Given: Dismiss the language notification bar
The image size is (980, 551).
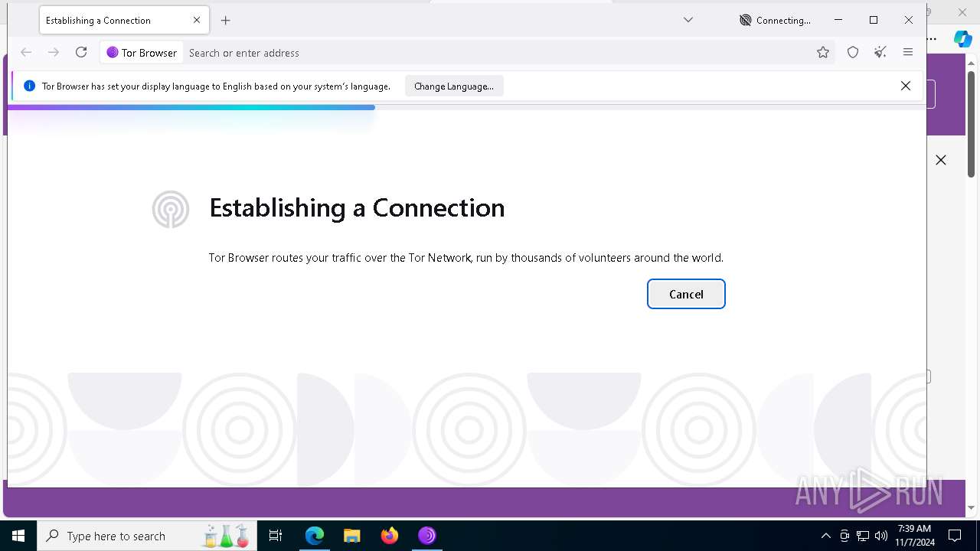Looking at the screenshot, I should click(906, 86).
